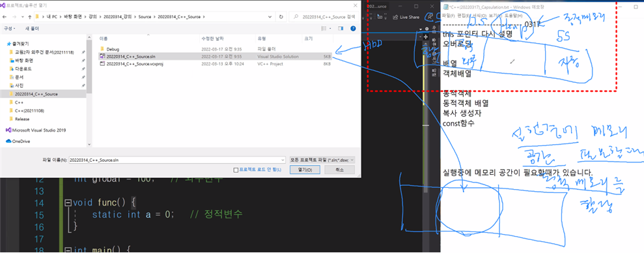Click the 새 폴더 button
644x253 pixels.
pos(32,29)
